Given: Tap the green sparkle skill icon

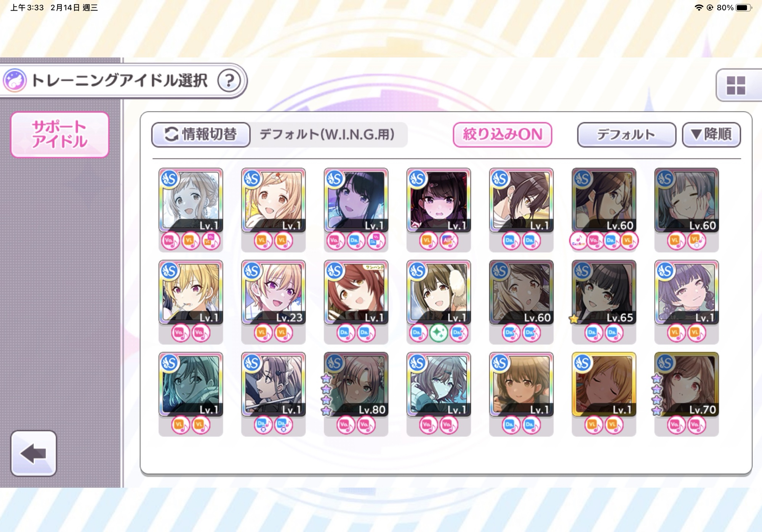Looking at the screenshot, I should (x=439, y=333).
